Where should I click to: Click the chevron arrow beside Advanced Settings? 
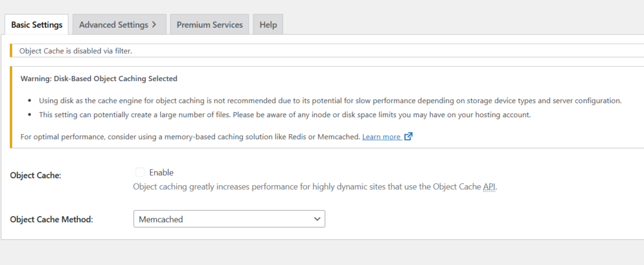click(x=154, y=25)
